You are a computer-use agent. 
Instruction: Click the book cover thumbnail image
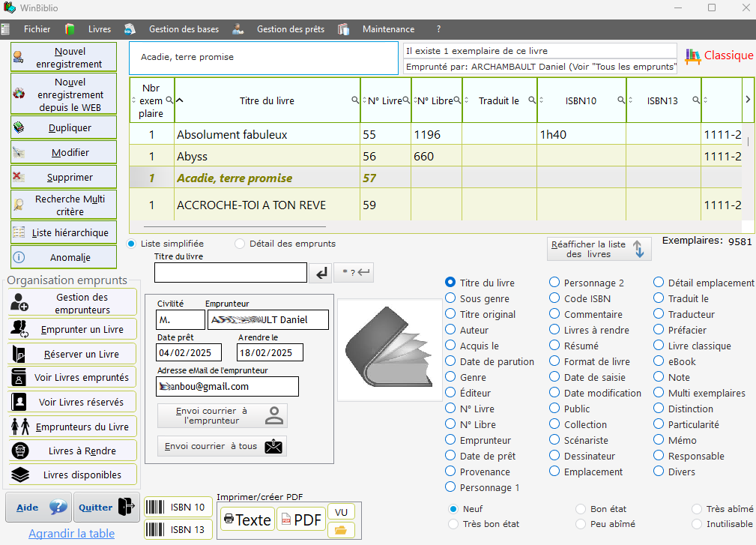click(x=390, y=349)
